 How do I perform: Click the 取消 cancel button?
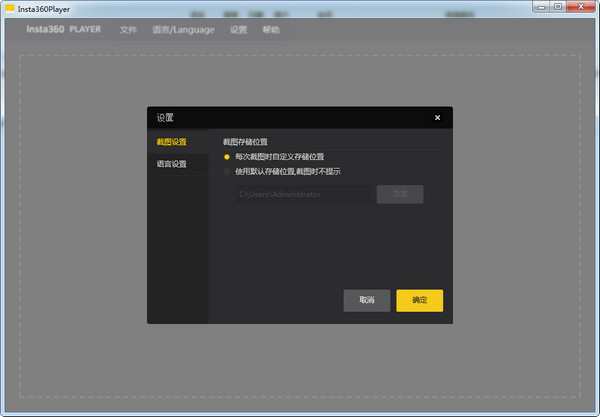pyautogui.click(x=366, y=300)
